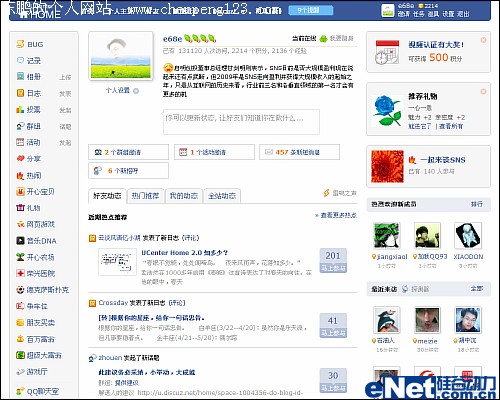Click the e68e username link

pos(172,39)
